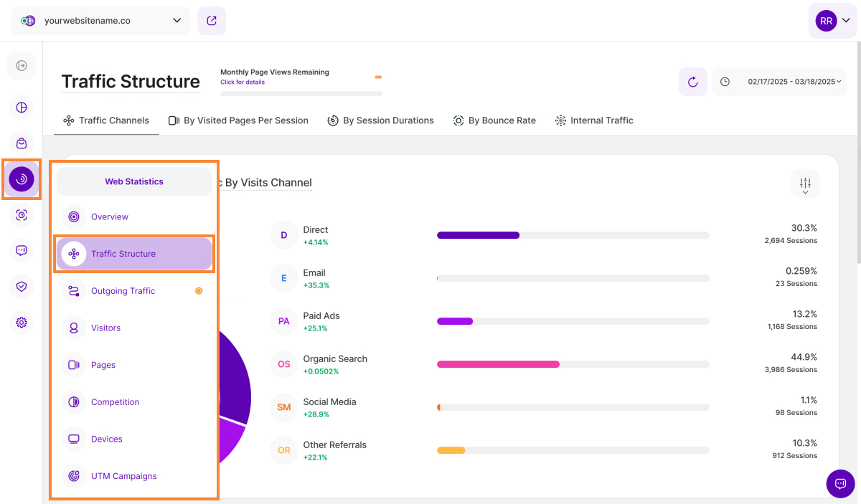Switch to By Session Durations tab
This screenshot has width=861, height=504.
[x=380, y=120]
